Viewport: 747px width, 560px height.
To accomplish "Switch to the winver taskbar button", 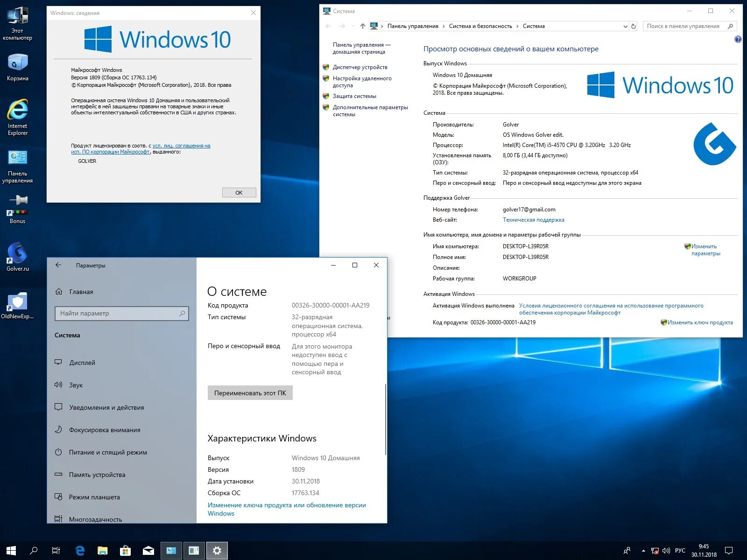I will click(194, 551).
